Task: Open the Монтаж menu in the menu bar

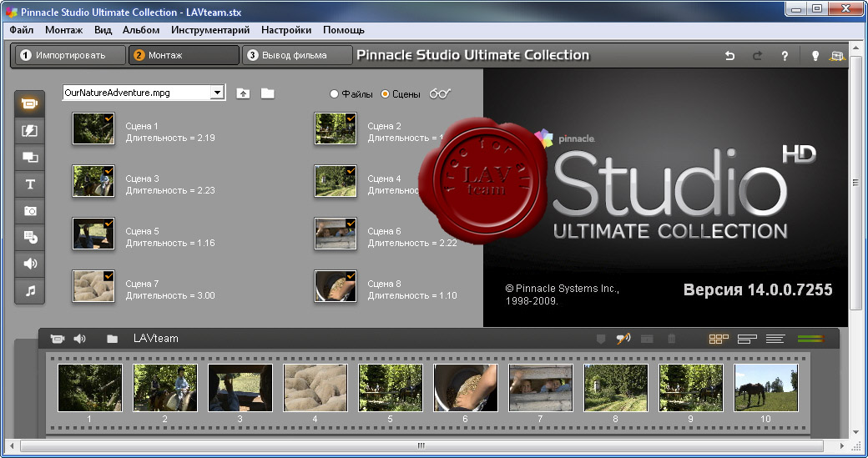Action: pyautogui.click(x=63, y=30)
